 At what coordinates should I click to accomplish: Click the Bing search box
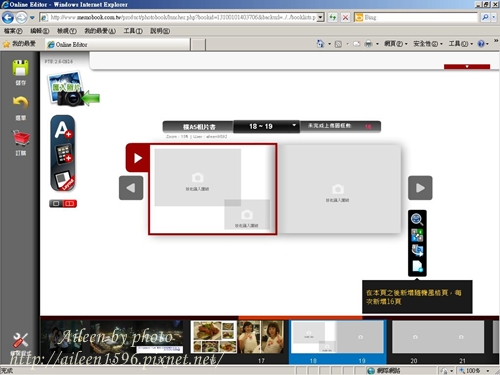[417, 17]
